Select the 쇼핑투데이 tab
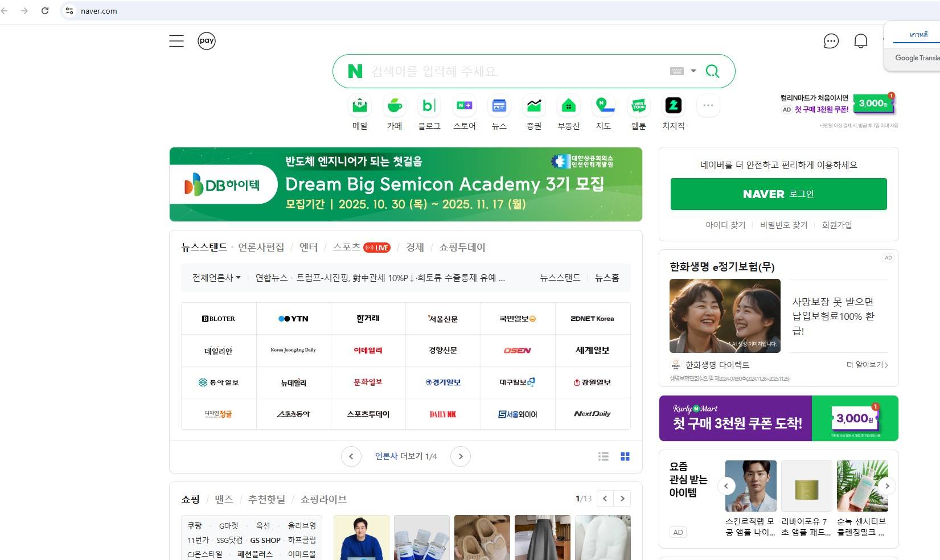Image resolution: width=940 pixels, height=560 pixels. [462, 247]
